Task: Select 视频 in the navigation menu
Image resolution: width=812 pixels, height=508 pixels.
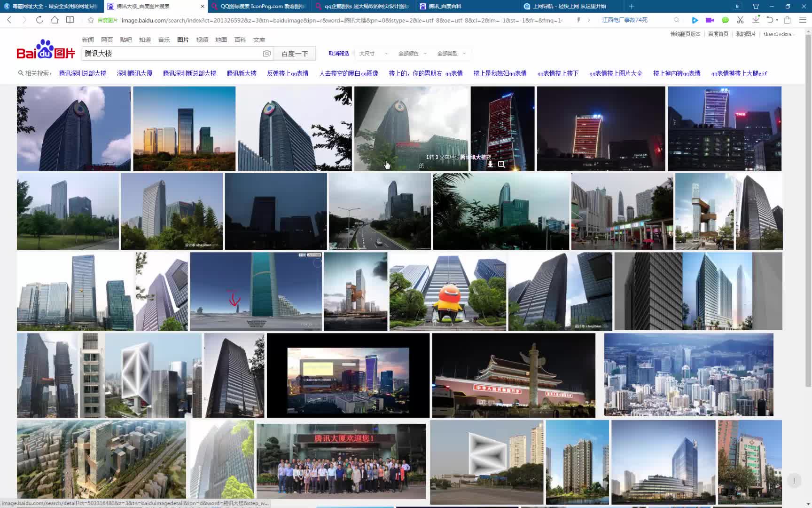Action: (202, 40)
